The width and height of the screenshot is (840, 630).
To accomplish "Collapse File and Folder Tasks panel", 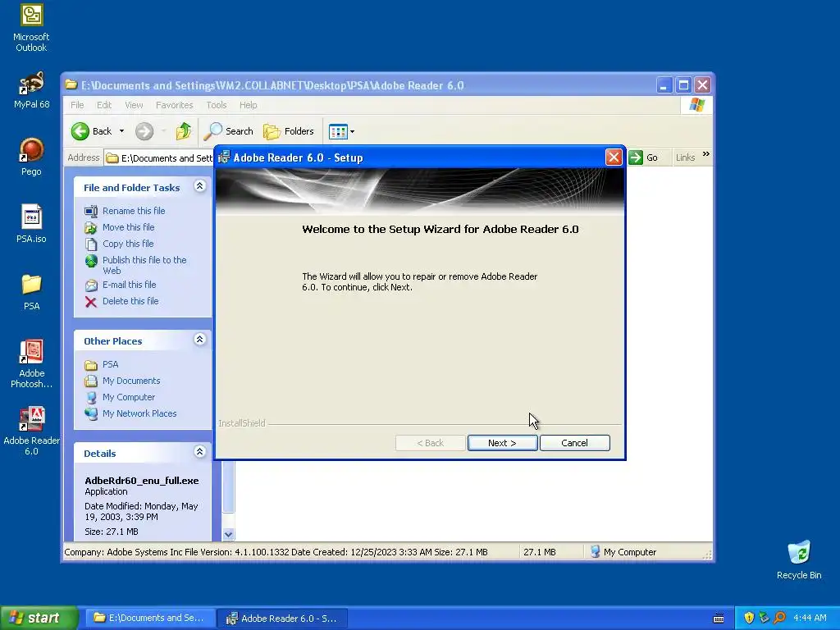I will (x=200, y=186).
